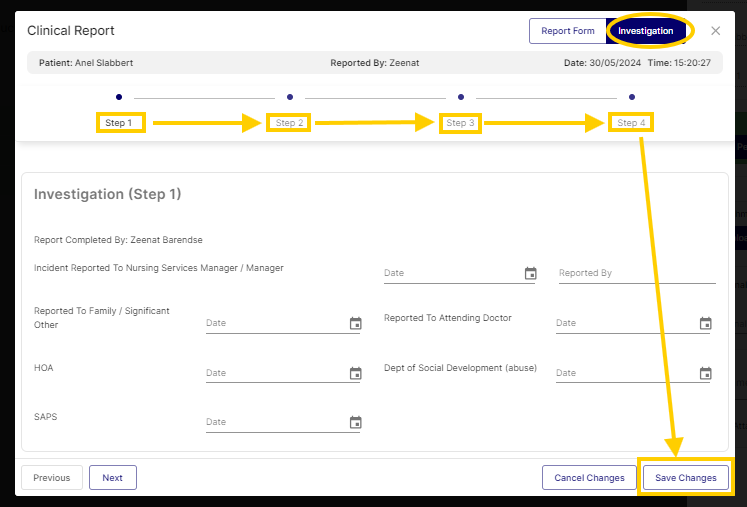Open the SAPS date calendar icon

point(355,422)
